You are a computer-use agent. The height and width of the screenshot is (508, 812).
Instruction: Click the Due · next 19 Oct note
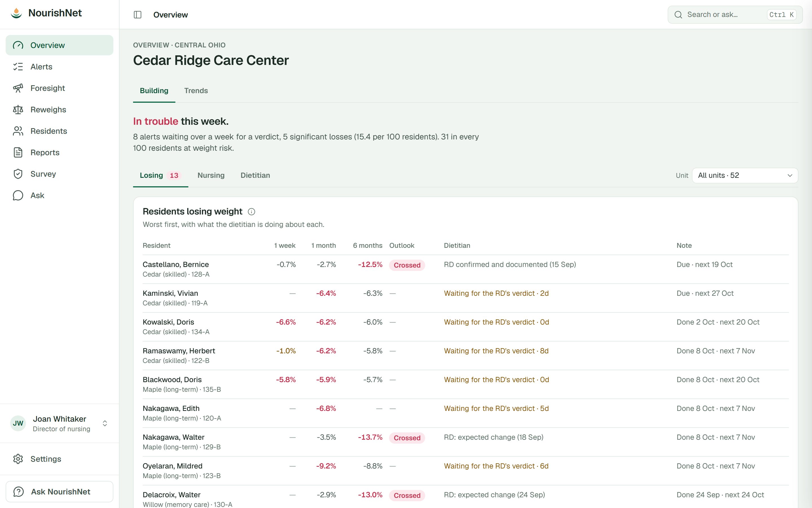704,264
